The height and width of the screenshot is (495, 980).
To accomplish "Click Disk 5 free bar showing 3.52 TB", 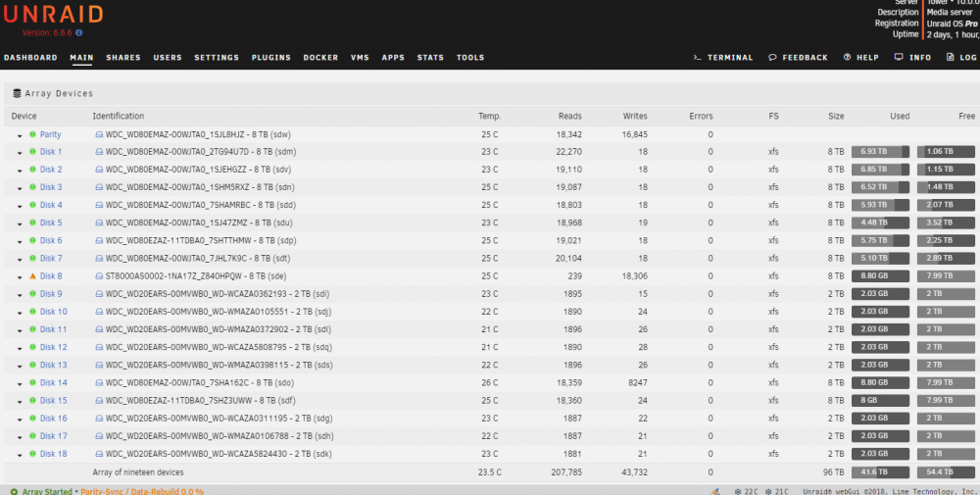I will coord(947,223).
